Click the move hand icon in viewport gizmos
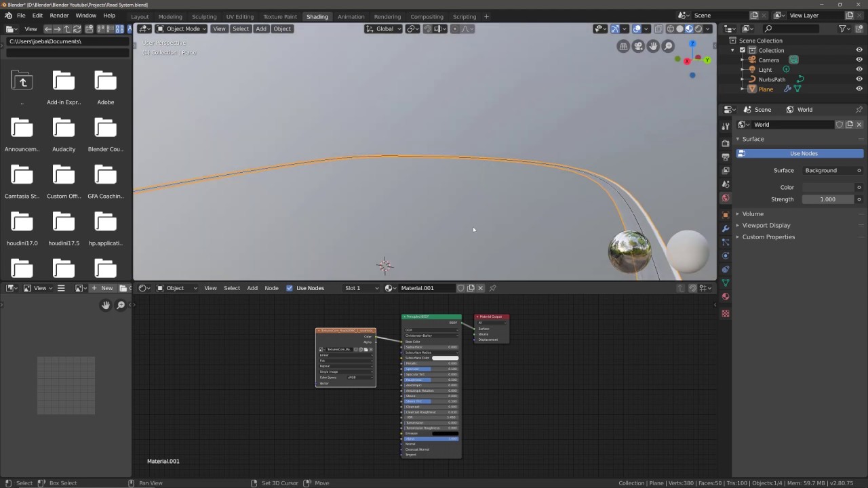The image size is (868, 488). 653,45
